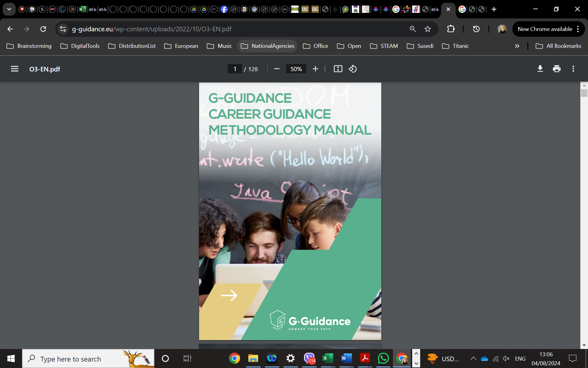This screenshot has width=588, height=368.
Task: Switch to the Facebook tab
Action: [224, 9]
